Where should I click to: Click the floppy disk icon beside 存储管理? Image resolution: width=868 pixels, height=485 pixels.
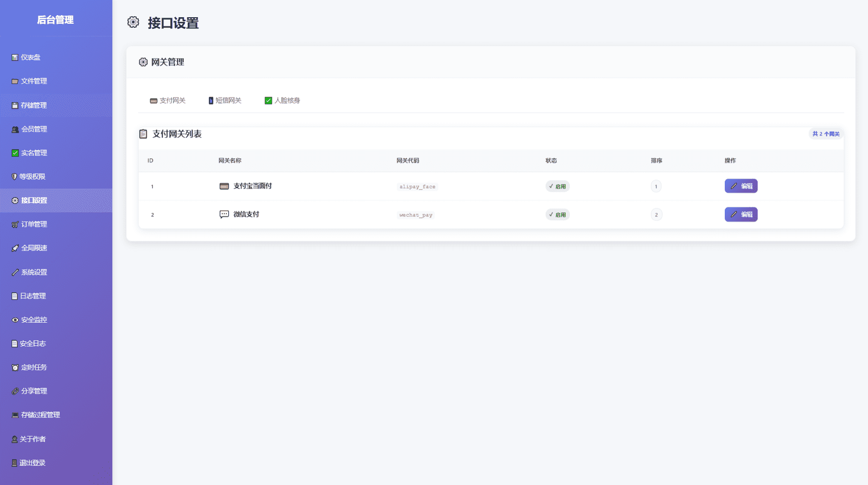click(x=15, y=105)
